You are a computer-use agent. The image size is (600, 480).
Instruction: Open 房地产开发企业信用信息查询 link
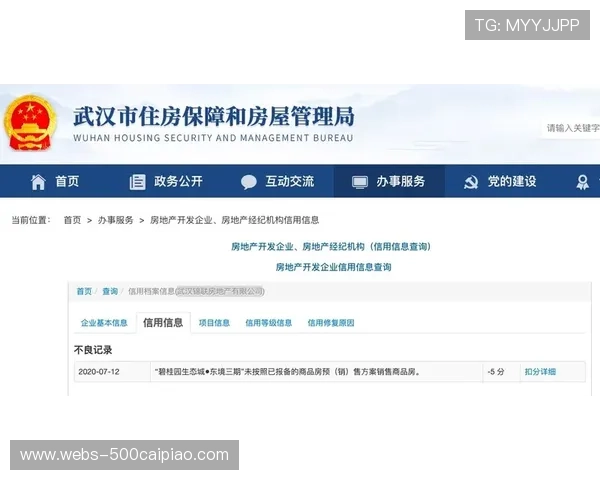pyautogui.click(x=333, y=267)
